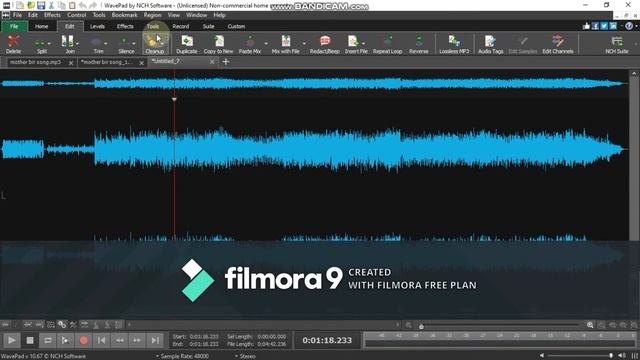Image resolution: width=640 pixels, height=360 pixels.
Task: Click the Delete tool in Edit ribbon
Action: coord(13,44)
